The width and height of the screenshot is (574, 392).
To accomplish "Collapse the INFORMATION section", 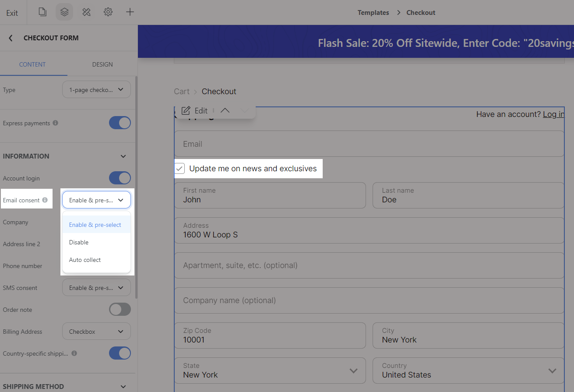I will click(x=123, y=156).
